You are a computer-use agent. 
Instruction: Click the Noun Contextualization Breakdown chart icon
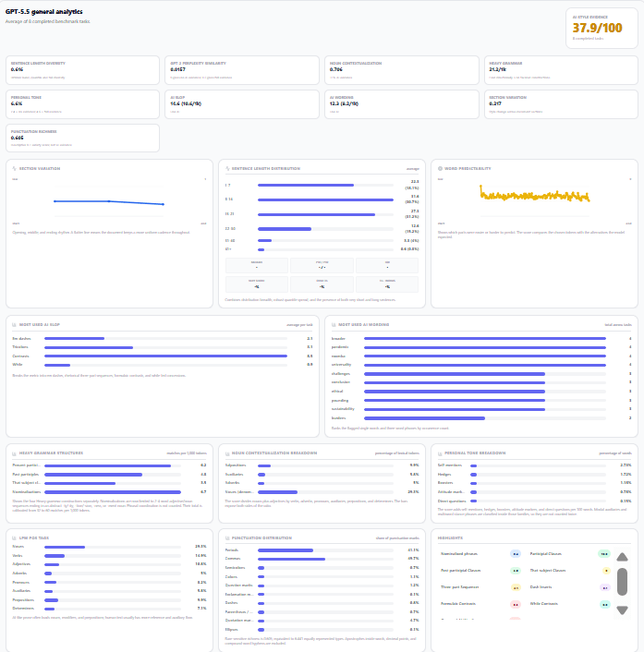[227, 453]
